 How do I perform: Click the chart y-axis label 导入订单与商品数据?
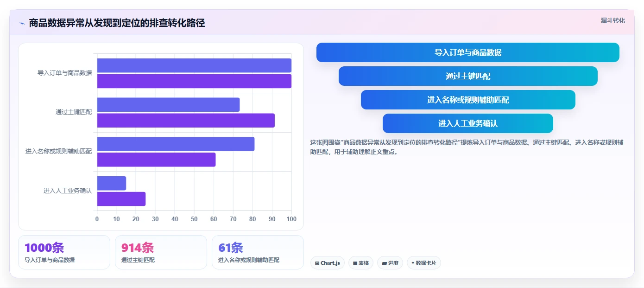(x=64, y=73)
